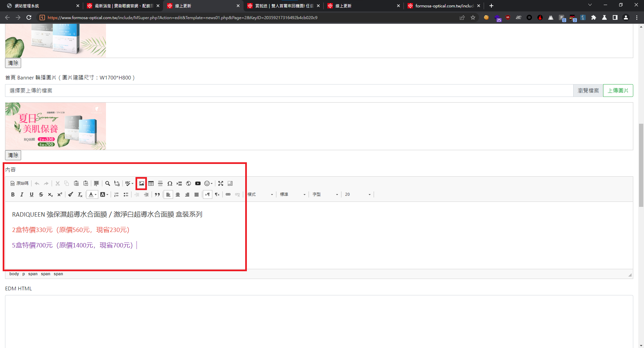Redo the editor action
Image resolution: width=644 pixels, height=348 pixels.
coord(46,183)
